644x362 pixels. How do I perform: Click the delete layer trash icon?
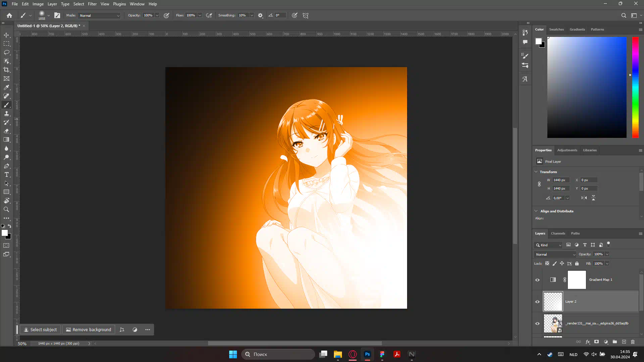633,342
